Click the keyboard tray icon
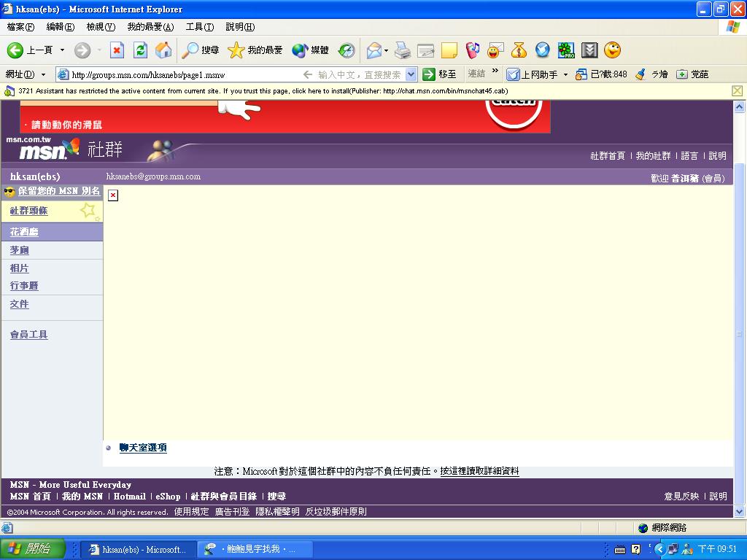 620,550
